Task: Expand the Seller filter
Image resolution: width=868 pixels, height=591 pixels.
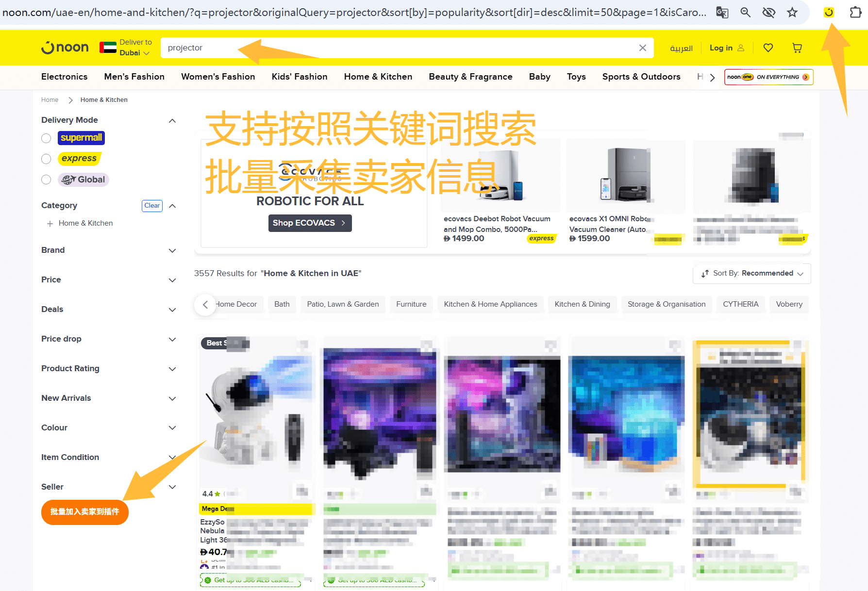Action: coord(172,487)
